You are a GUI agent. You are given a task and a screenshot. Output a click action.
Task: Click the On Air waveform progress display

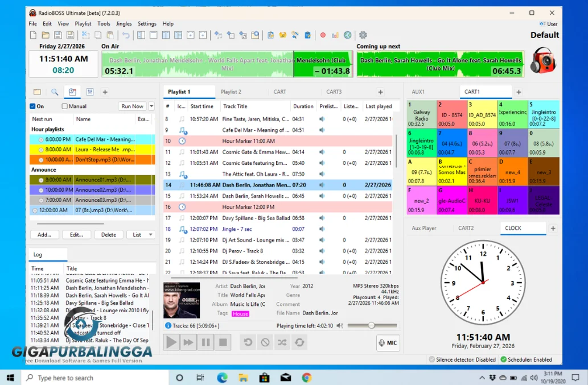tap(227, 64)
